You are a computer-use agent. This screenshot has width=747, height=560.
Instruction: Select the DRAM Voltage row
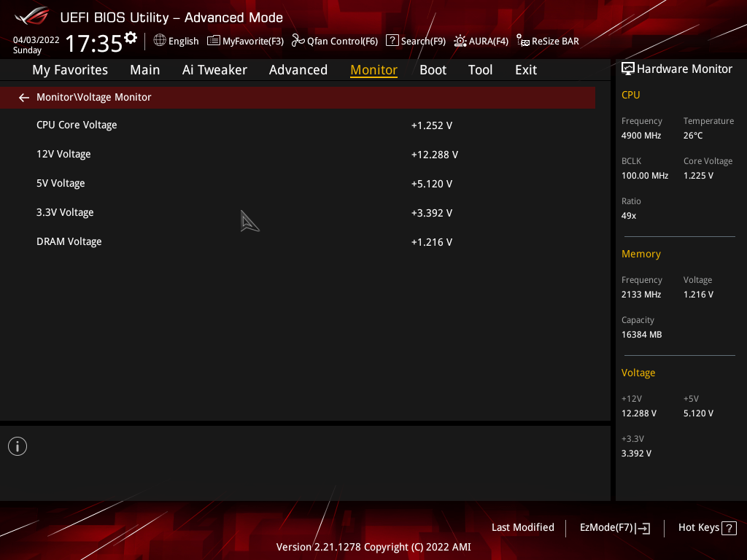pos(298,242)
